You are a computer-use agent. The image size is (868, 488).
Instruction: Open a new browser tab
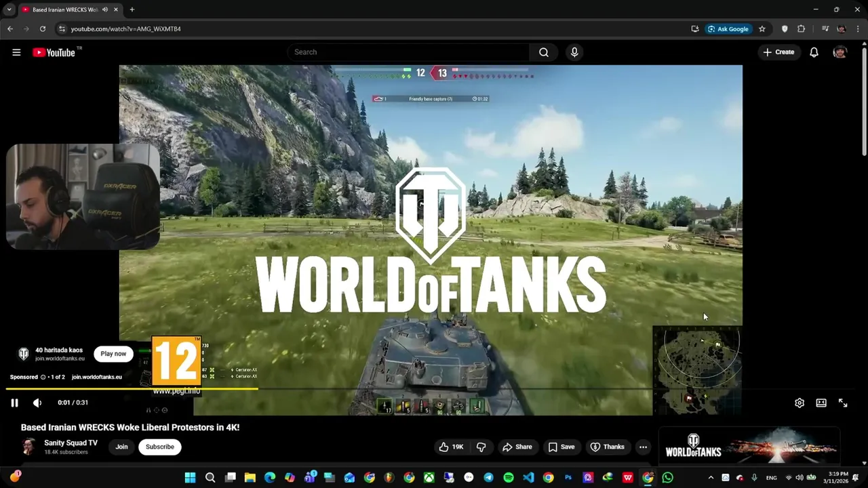[x=132, y=9]
